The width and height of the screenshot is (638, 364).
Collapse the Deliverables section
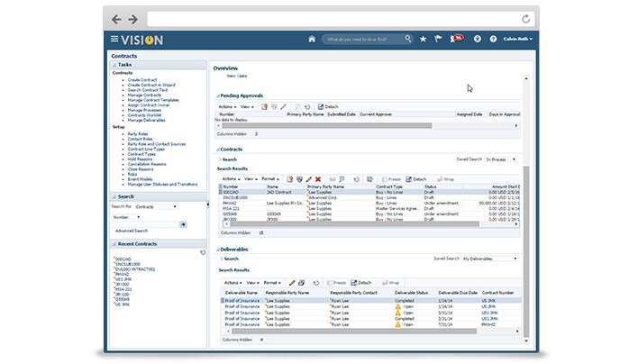coord(216,248)
